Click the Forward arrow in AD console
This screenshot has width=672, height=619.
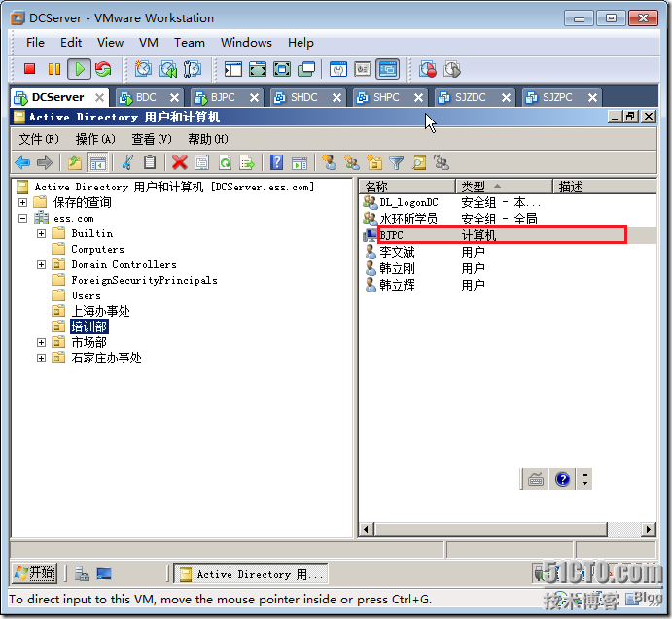pyautogui.click(x=45, y=162)
